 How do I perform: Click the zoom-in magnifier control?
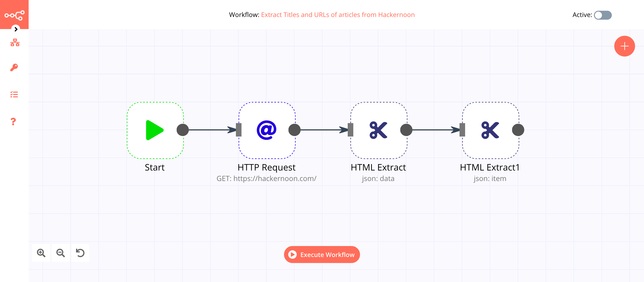[x=41, y=254]
